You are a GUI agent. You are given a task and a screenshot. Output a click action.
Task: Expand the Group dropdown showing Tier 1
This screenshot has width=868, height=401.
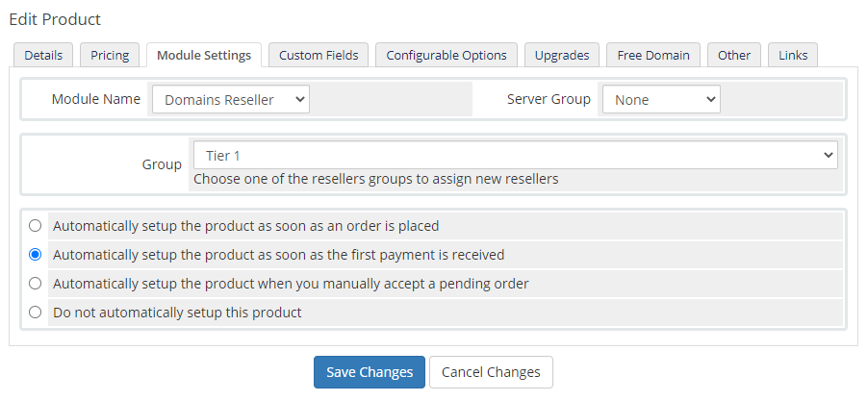515,156
